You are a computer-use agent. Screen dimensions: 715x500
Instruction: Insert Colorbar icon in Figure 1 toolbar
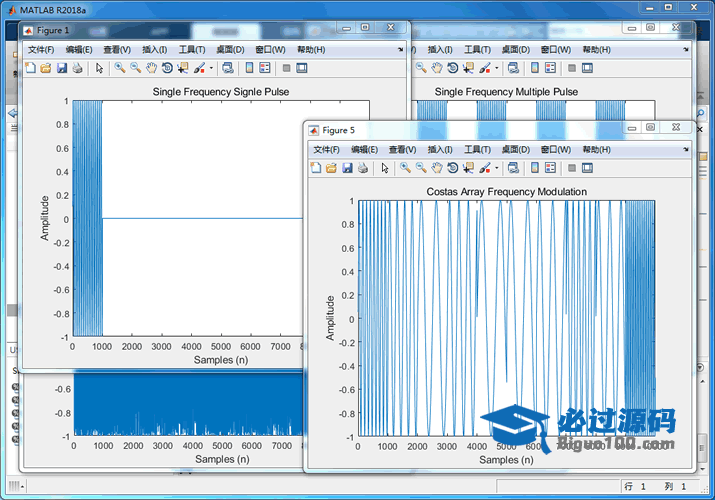[x=249, y=68]
